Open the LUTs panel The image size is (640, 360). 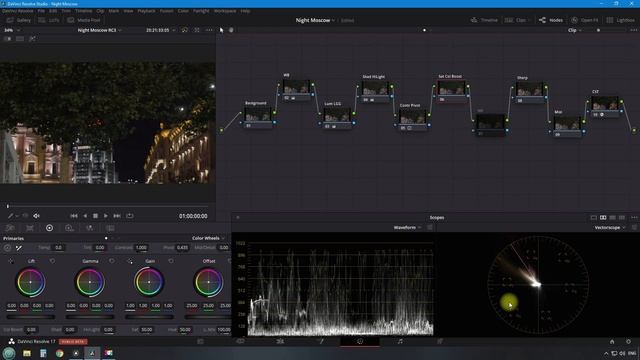tap(49, 20)
